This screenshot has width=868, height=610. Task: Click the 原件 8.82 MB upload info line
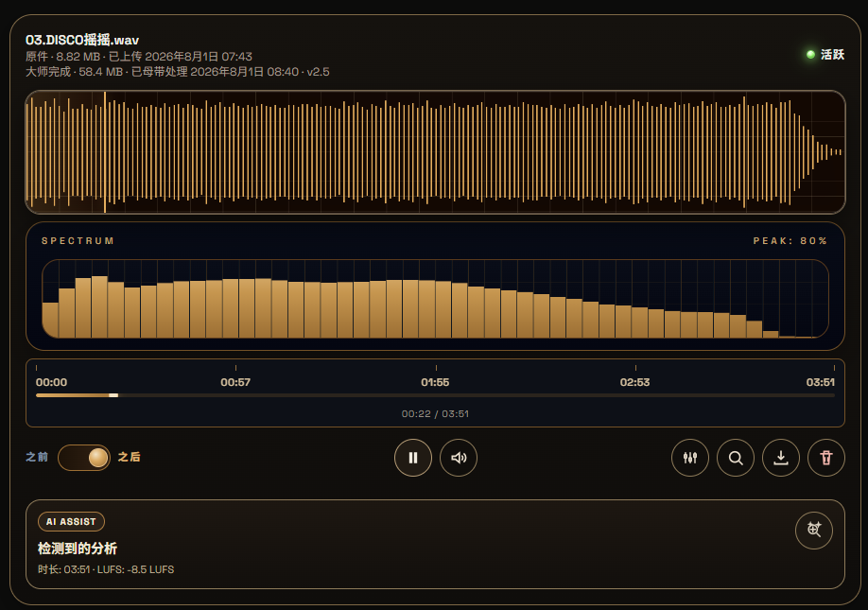coord(139,57)
